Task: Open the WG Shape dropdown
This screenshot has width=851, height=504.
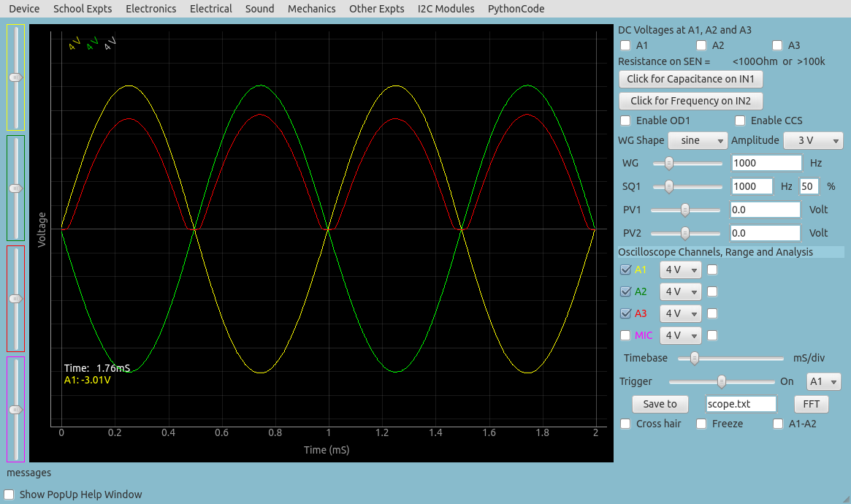Action: click(x=698, y=140)
